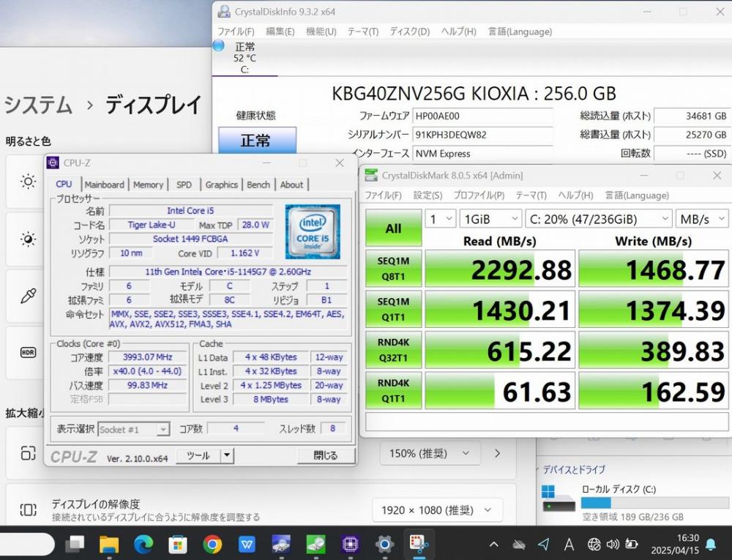This screenshot has width=732, height=560.
Task: Open the volume tray icon
Action: point(613,544)
